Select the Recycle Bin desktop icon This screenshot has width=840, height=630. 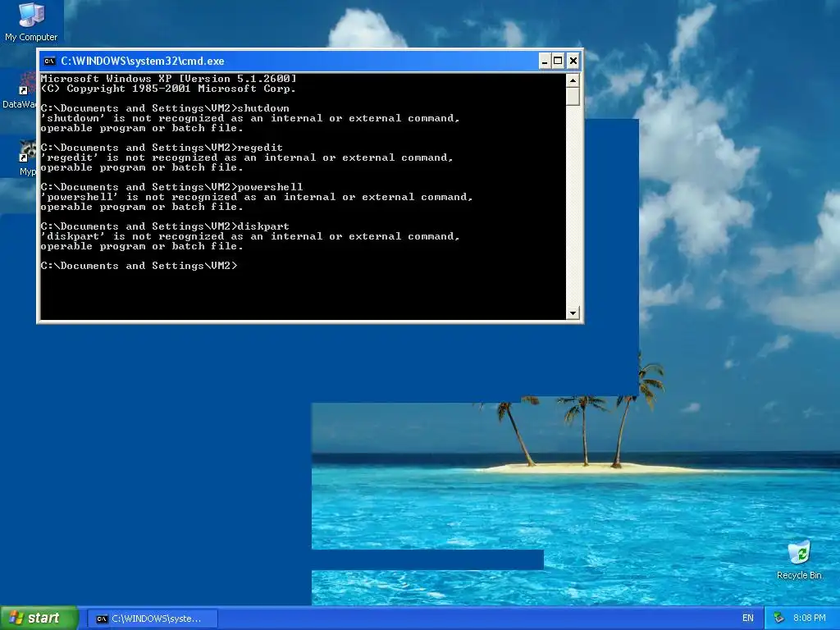pos(799,559)
